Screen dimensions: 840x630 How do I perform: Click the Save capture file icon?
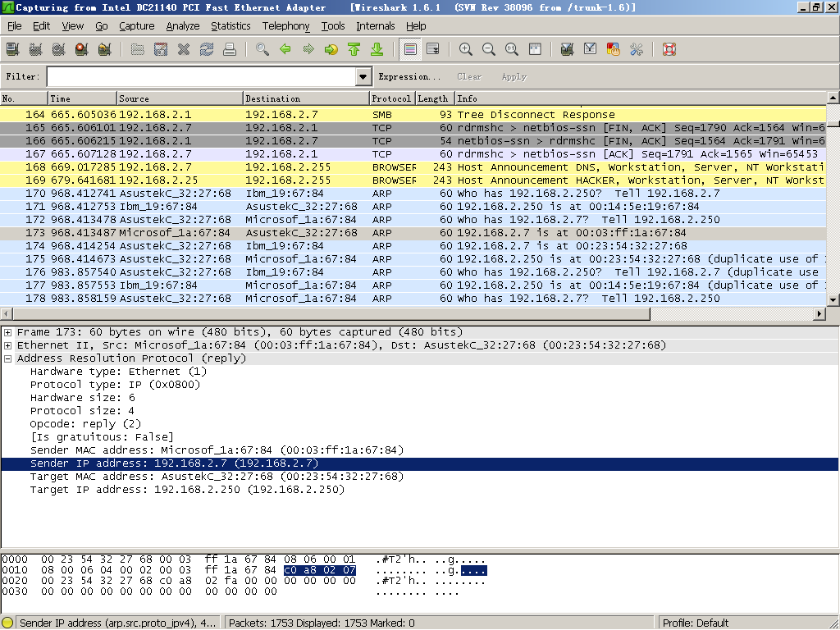161,50
